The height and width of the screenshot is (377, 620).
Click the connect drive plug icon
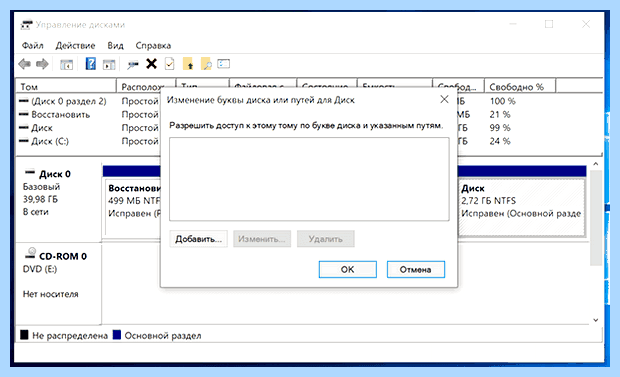coord(132,64)
